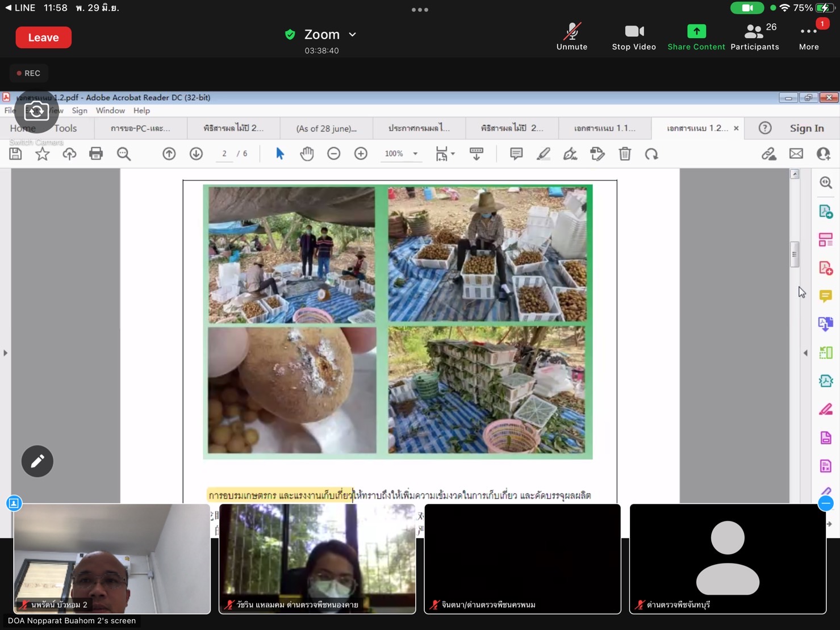Click the Share link icon
The height and width of the screenshot is (630, 840).
tap(769, 154)
